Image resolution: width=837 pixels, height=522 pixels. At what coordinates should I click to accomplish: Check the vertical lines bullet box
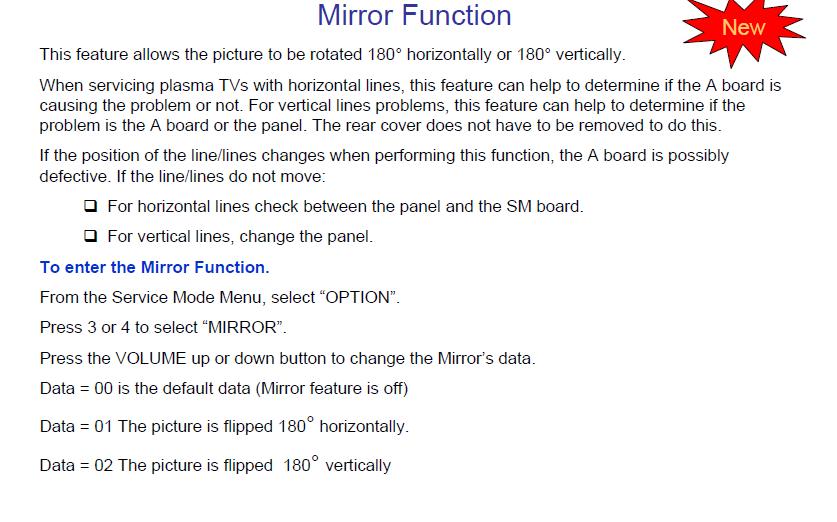coord(91,237)
